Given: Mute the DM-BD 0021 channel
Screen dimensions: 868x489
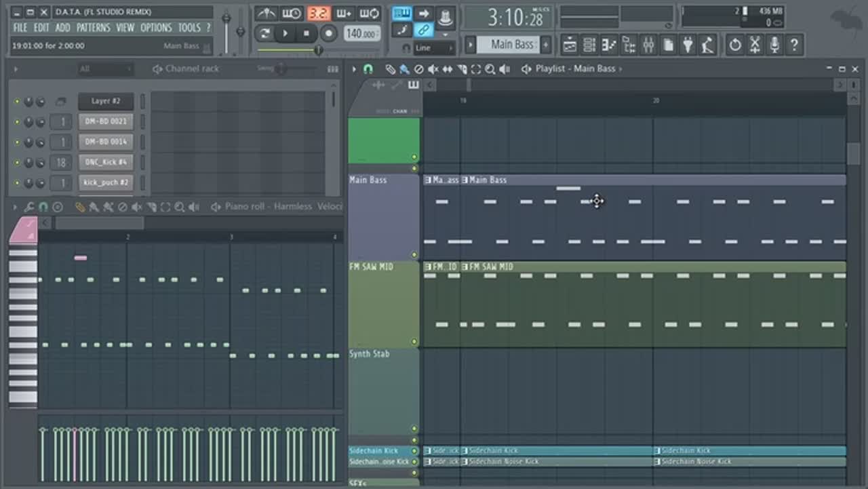Looking at the screenshot, I should coord(17,122).
